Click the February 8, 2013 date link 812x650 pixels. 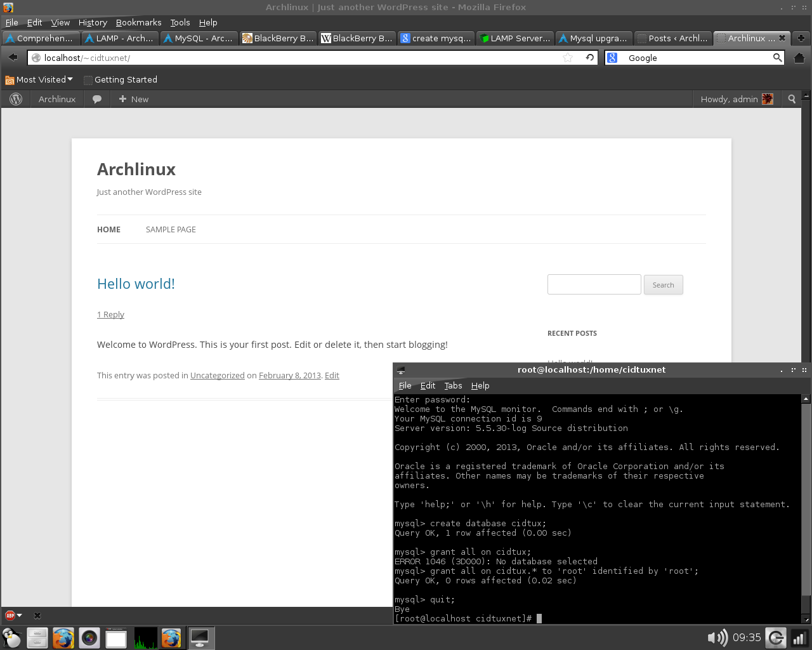[x=290, y=375]
